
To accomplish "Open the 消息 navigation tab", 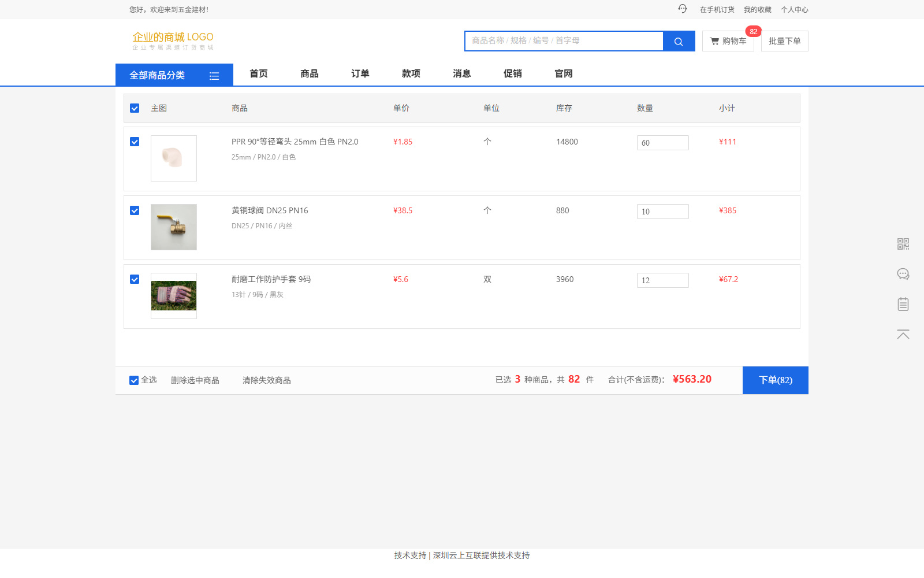I will coord(462,73).
